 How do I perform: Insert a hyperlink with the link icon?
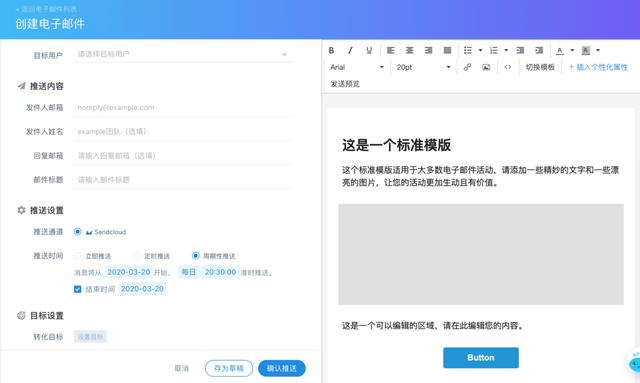point(467,67)
